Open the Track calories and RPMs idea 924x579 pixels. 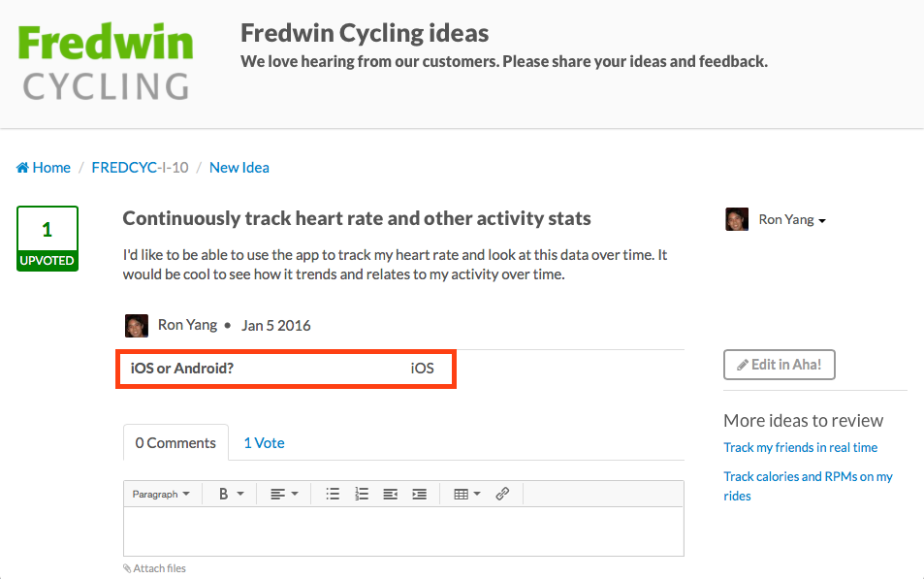click(x=808, y=476)
